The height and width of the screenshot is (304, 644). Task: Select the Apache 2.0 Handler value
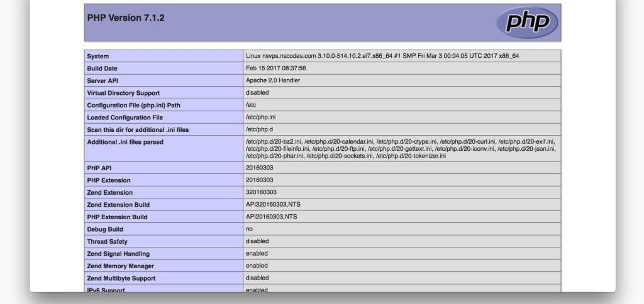click(x=273, y=80)
